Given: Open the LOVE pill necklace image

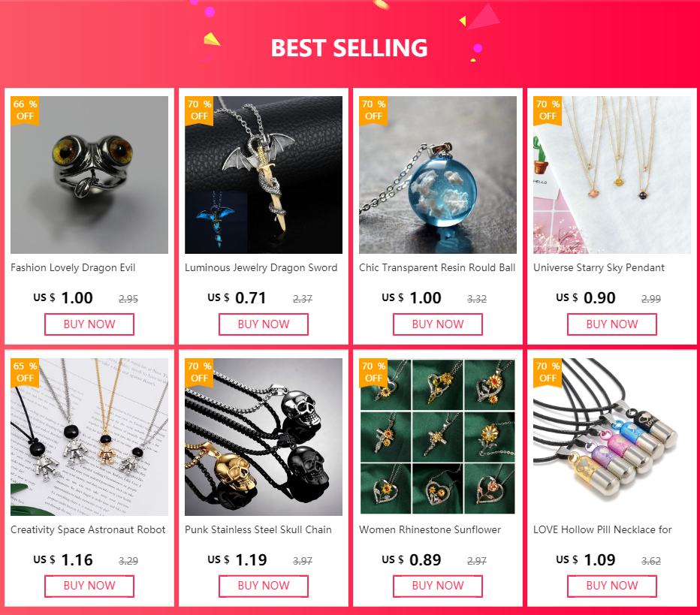Looking at the screenshot, I should tap(612, 437).
